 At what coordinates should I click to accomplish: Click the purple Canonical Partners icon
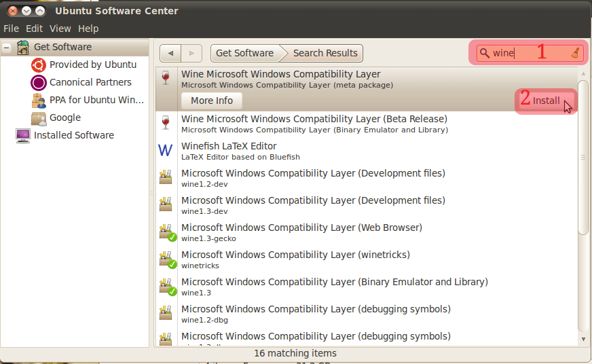(x=39, y=83)
